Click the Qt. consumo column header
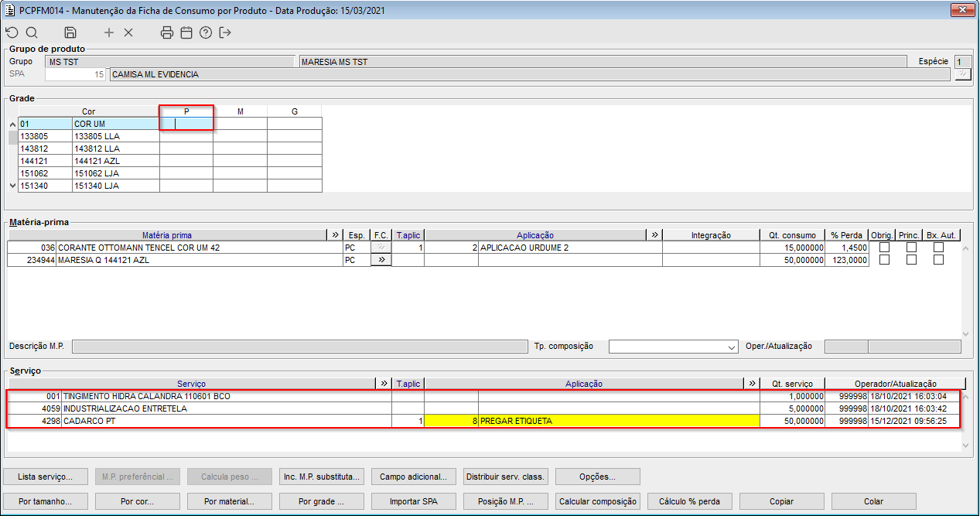980x516 pixels. tap(792, 234)
